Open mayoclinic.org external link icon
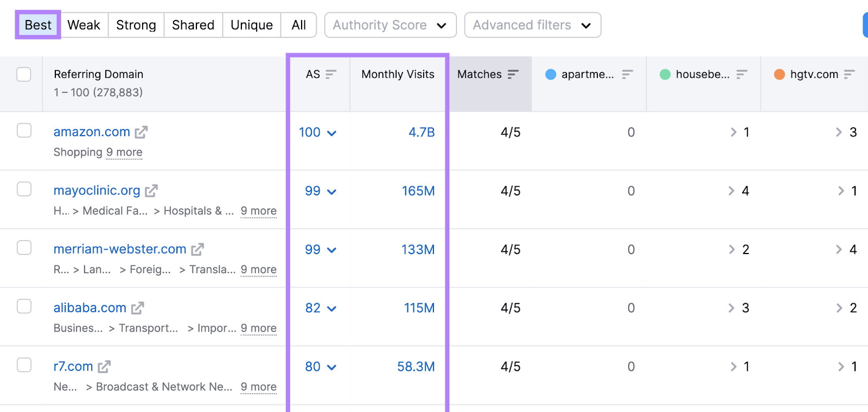The height and width of the screenshot is (412, 868). click(x=151, y=191)
